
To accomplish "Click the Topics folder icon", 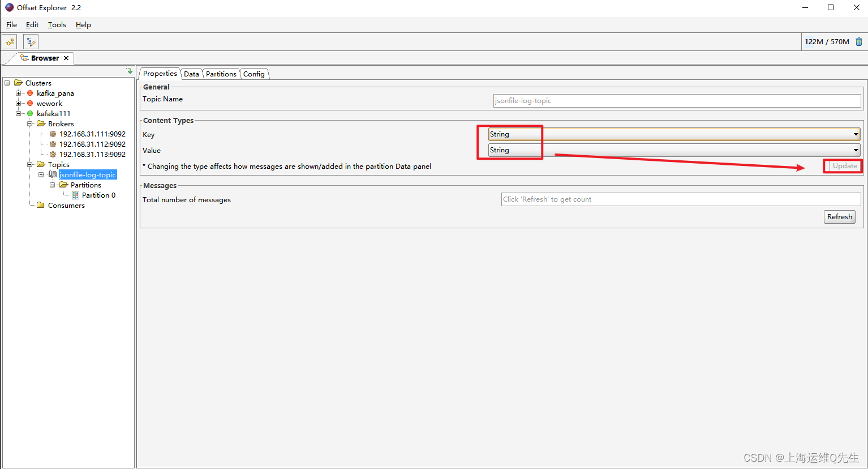I will click(x=41, y=164).
